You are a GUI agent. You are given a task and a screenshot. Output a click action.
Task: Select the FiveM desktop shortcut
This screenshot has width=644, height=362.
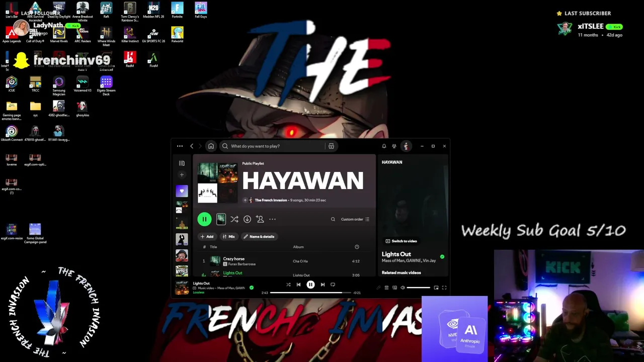tap(153, 60)
